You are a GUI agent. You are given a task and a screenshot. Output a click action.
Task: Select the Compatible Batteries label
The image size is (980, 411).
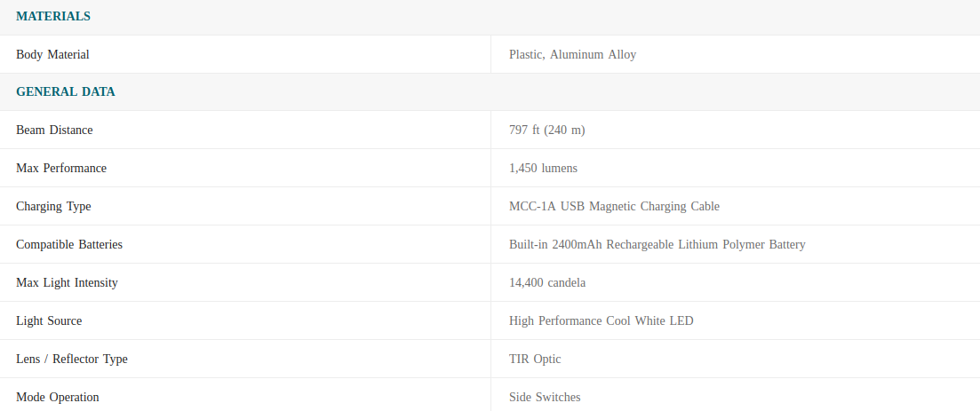(x=69, y=244)
